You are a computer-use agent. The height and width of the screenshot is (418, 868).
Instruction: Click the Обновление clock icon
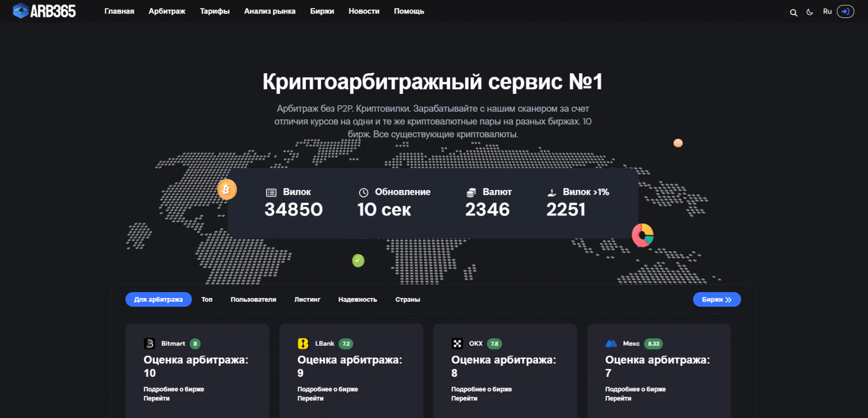363,193
